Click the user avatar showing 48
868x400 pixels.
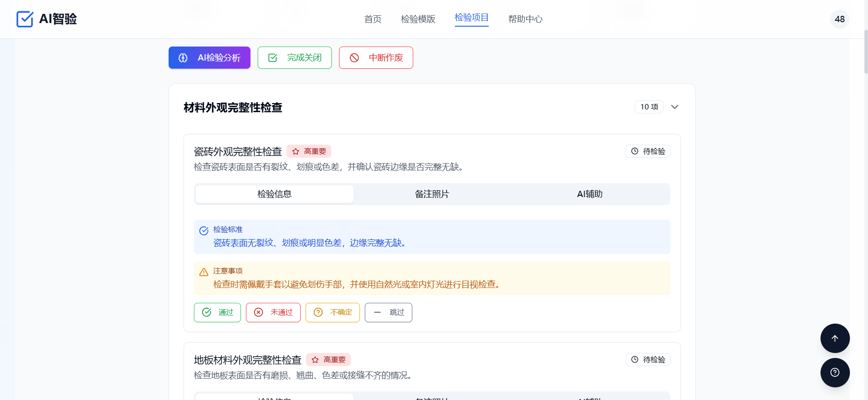[839, 19]
